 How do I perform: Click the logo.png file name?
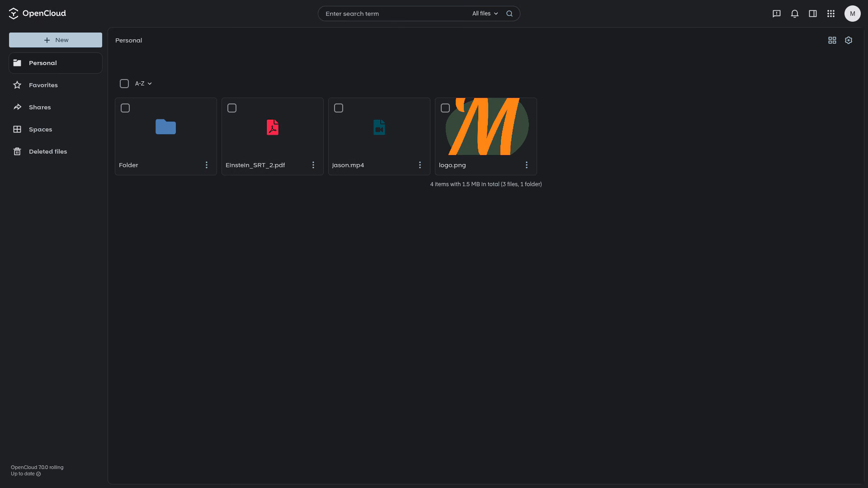452,165
